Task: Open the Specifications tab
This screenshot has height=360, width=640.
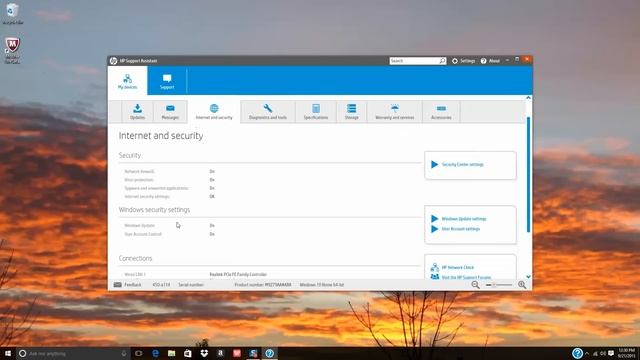Action: coord(316,111)
